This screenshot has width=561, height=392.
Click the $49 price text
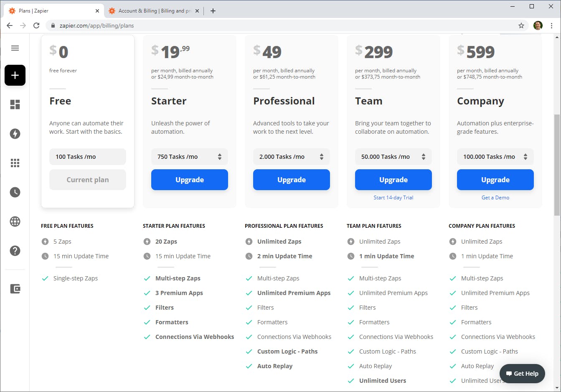click(267, 52)
